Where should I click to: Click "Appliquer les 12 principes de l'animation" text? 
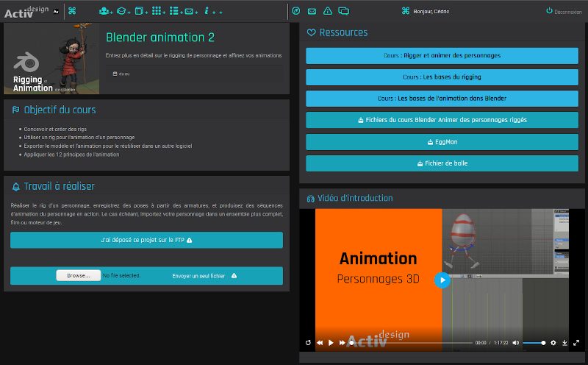tap(71, 155)
